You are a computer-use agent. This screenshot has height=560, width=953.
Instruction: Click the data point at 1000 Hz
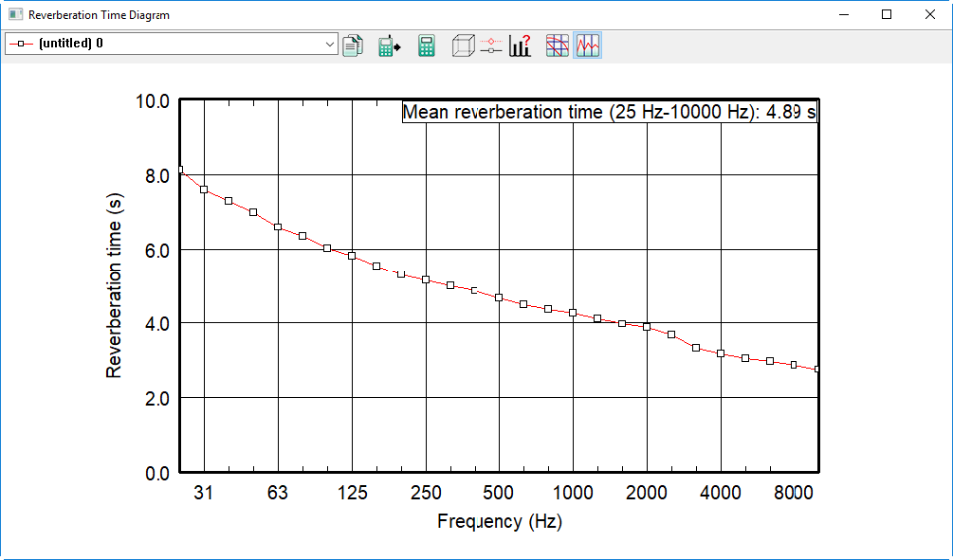573,313
